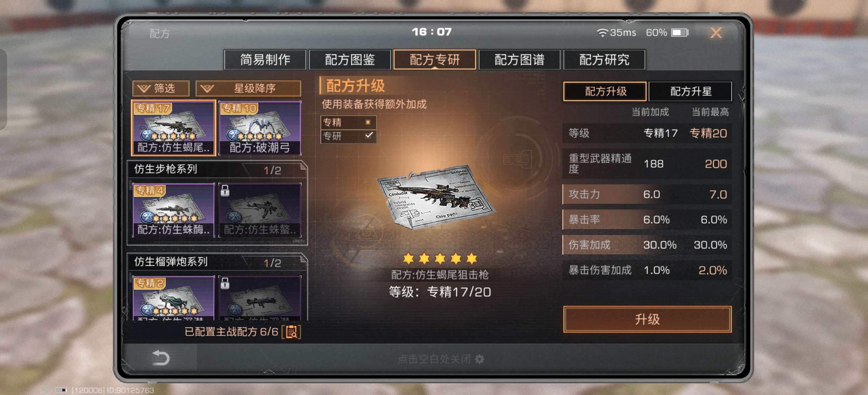Select the 破潮弓 recipe thumbnail
Viewport: 868px width, 395px height.
point(260,128)
